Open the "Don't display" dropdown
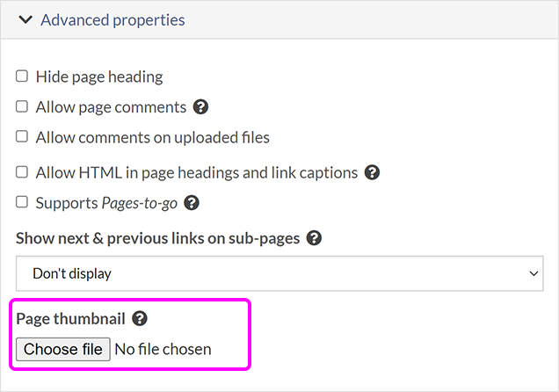 (x=279, y=273)
